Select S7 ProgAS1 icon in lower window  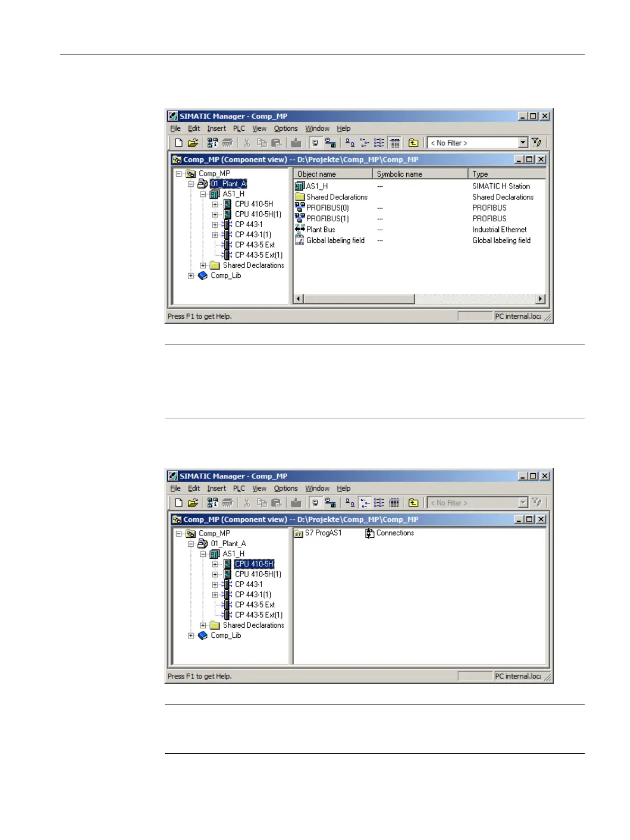pyautogui.click(x=298, y=534)
